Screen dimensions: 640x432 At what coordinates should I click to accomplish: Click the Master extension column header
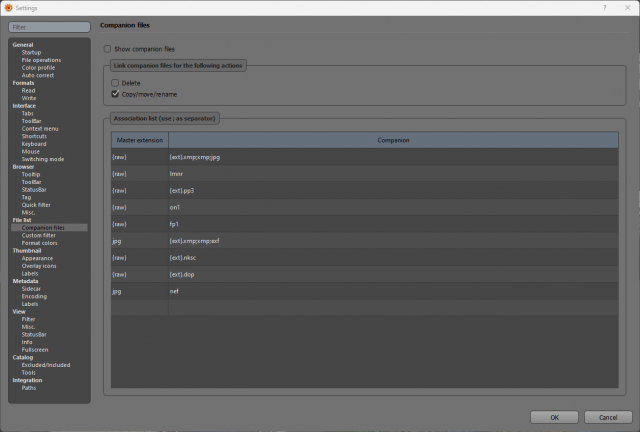(x=140, y=140)
